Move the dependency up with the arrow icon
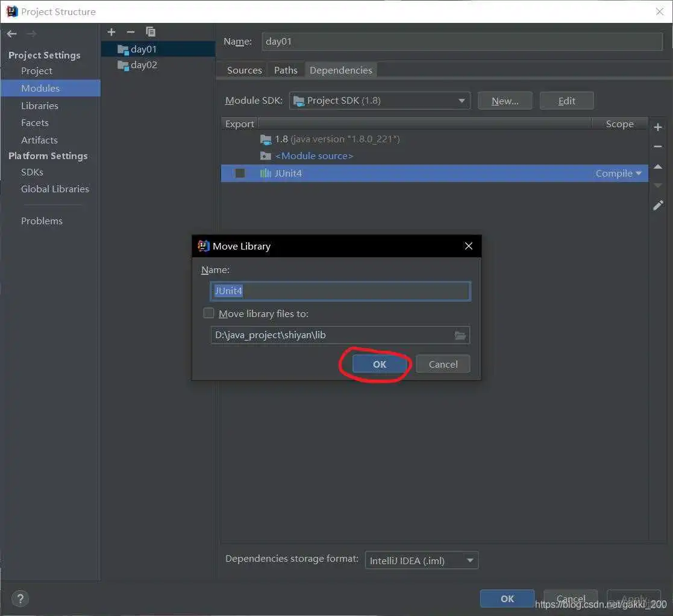The image size is (673, 616). [658, 167]
